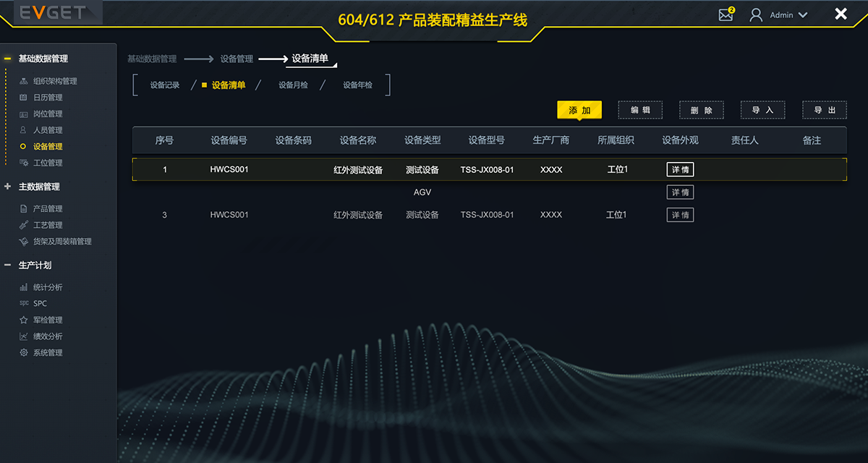Click the 人员管理 person icon
The image size is (868, 463).
tap(24, 130)
